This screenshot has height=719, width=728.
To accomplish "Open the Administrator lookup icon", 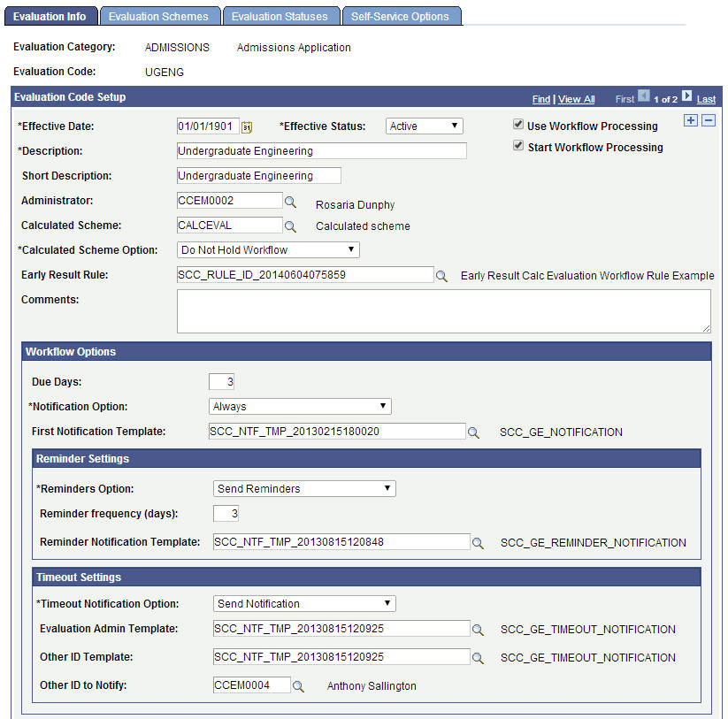I will (289, 200).
